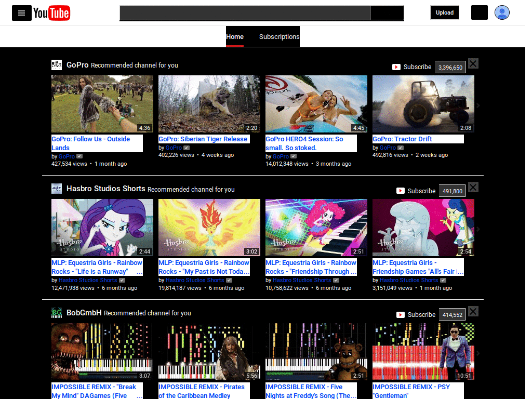This screenshot has width=532, height=399.
Task: Open the 'My Past is Not Today' thumbnail
Action: [209, 228]
